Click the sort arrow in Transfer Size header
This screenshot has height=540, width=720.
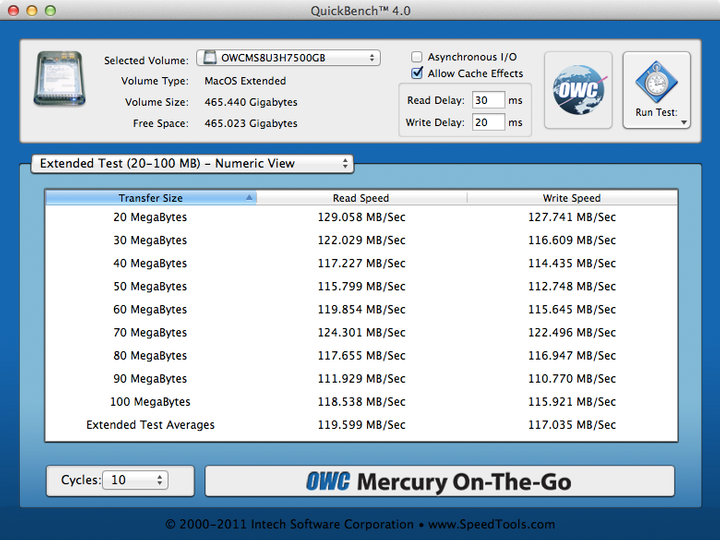point(249,198)
